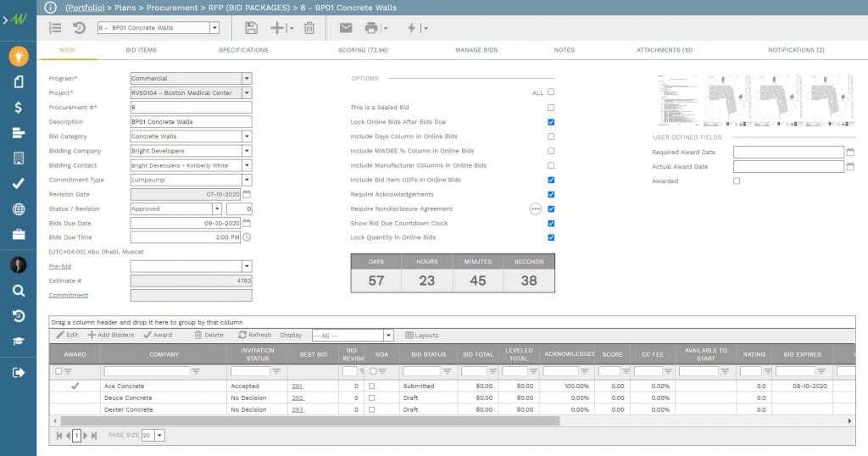The image size is (868, 456).
Task: Click the bar-chart schedule icon in sidebar
Action: tap(19, 133)
